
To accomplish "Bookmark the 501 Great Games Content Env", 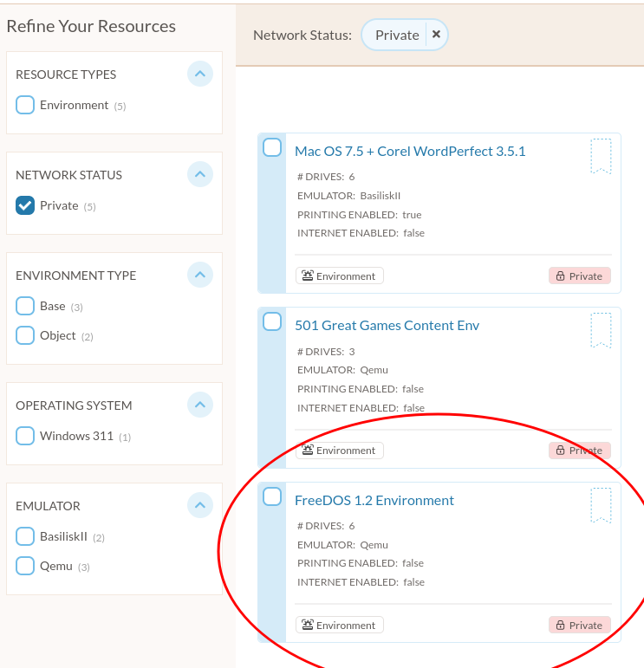I will [601, 330].
